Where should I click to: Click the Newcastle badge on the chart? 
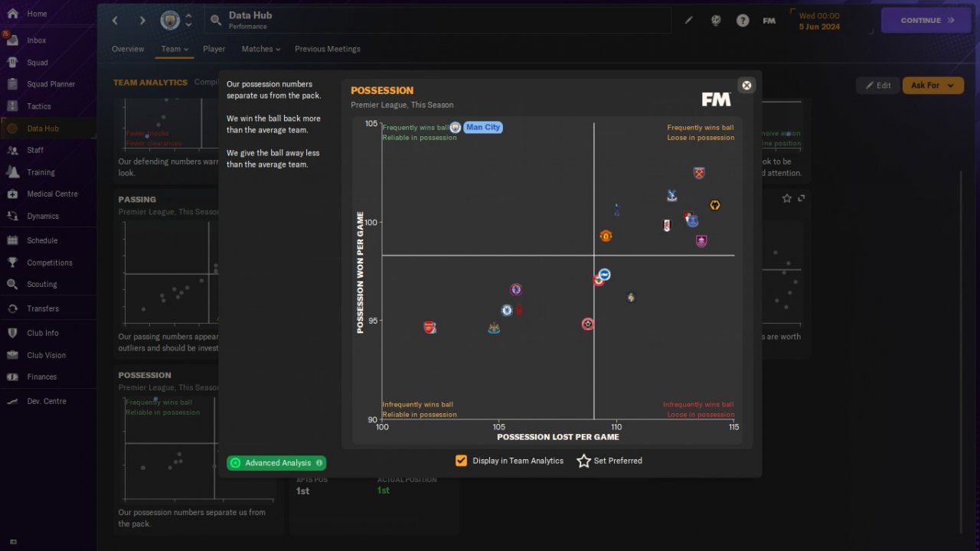pyautogui.click(x=494, y=328)
